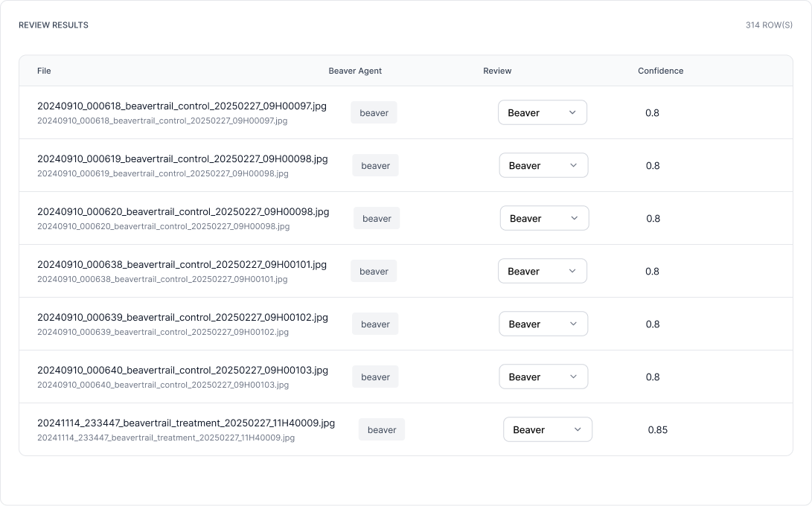Click the 314 ROW(S) count label
The image size is (812, 506).
pos(769,25)
